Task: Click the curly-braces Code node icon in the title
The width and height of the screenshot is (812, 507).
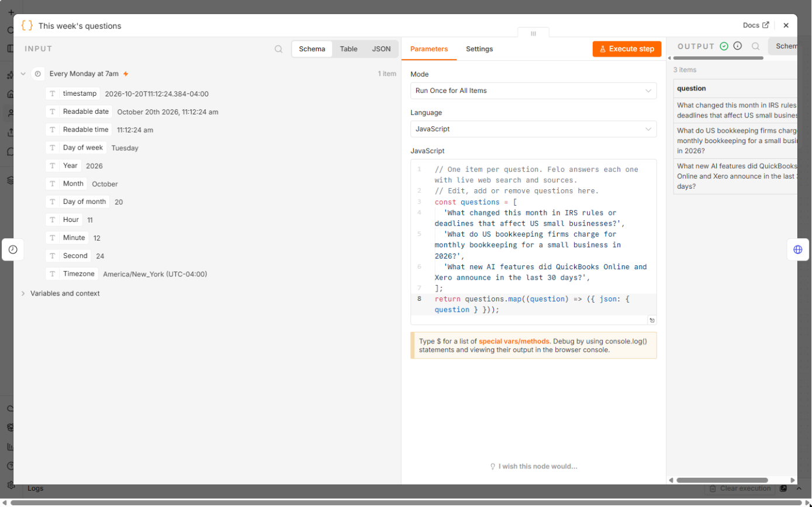Action: [x=27, y=26]
